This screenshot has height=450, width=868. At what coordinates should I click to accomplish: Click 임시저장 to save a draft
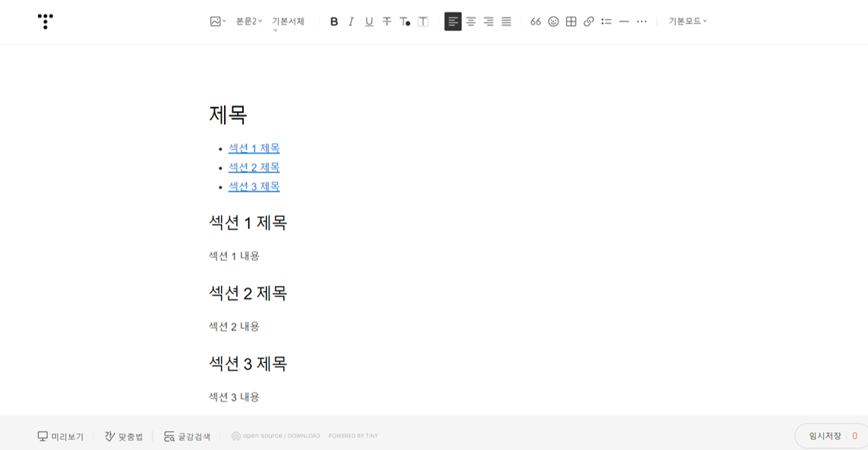823,436
